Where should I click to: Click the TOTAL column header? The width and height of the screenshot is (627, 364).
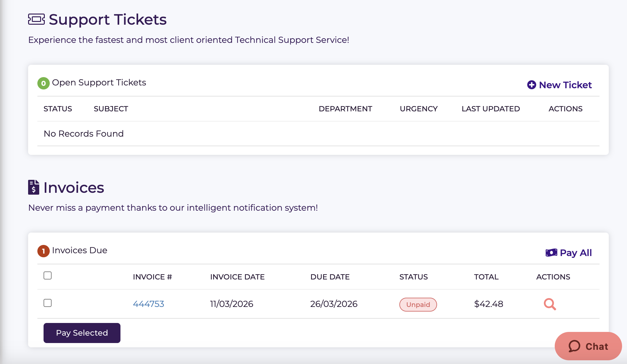(x=486, y=277)
